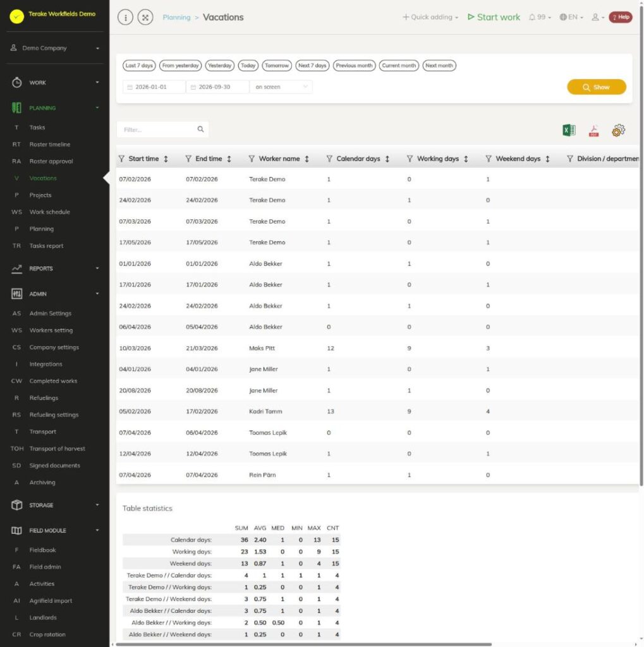Filter the Working days column
The image size is (644, 647).
pos(410,159)
